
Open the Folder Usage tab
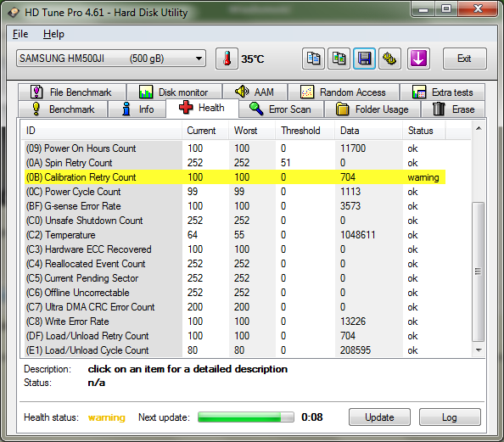[x=372, y=109]
